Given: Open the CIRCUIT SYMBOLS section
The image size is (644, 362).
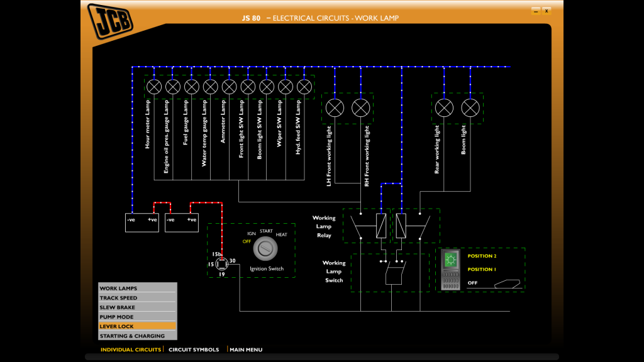Looking at the screenshot, I should [194, 349].
